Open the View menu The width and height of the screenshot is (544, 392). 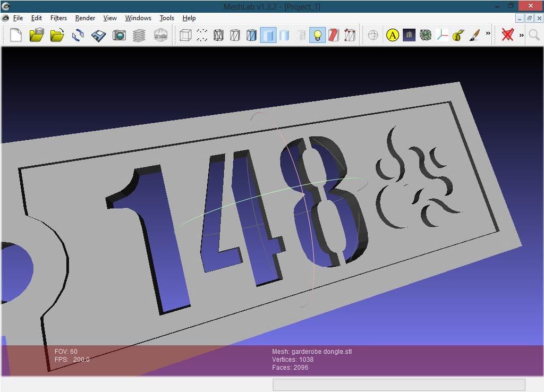click(x=110, y=18)
